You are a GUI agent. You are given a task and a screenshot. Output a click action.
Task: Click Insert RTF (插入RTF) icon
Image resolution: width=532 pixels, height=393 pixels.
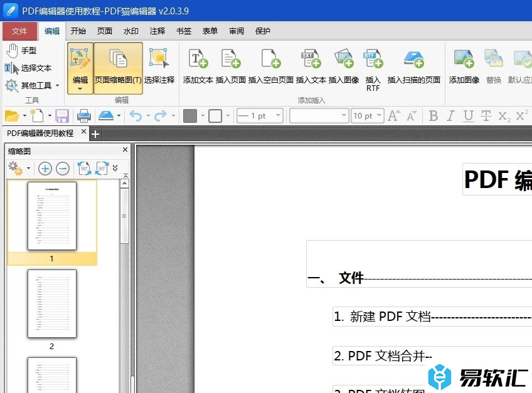(373, 59)
